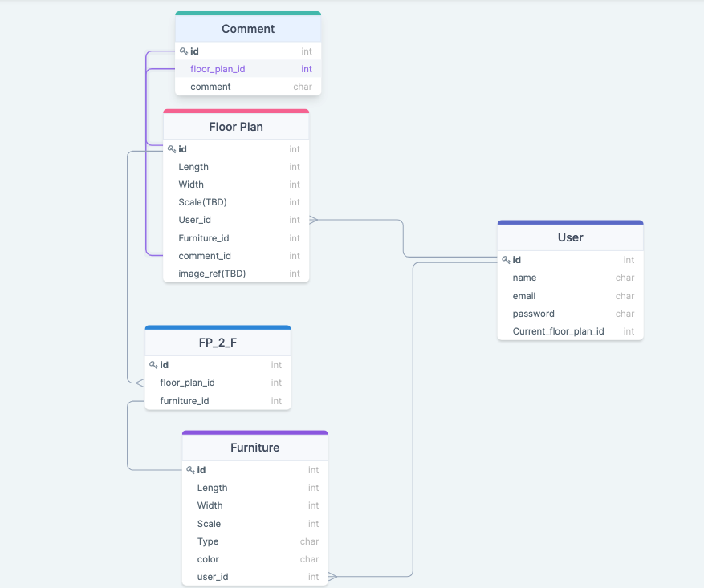The height and width of the screenshot is (588, 704).
Task: Click the teal color bar atop Comment table
Action: (247, 14)
